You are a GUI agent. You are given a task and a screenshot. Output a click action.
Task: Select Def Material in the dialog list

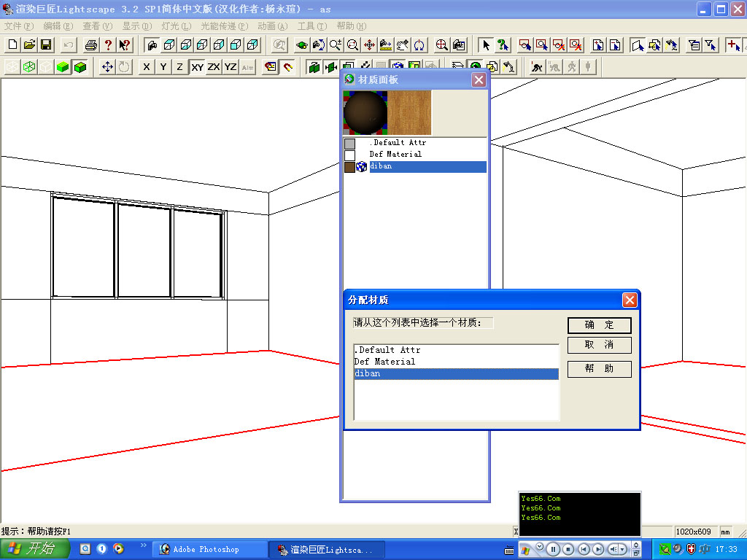(x=457, y=362)
